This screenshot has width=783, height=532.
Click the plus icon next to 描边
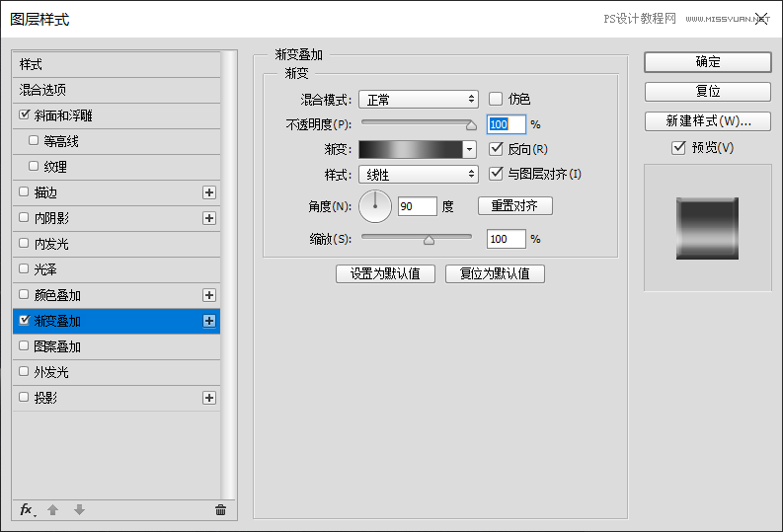coord(209,192)
